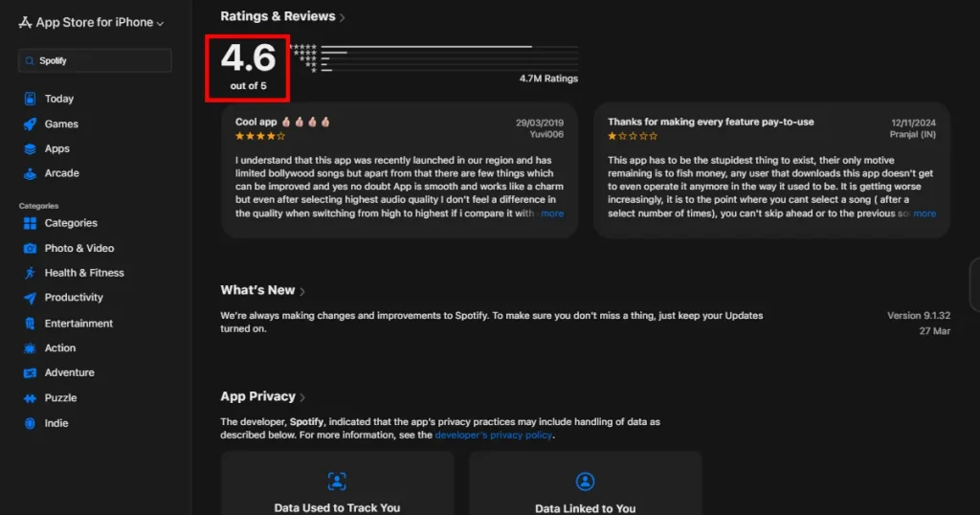Click the search magnifier icon

pos(30,60)
